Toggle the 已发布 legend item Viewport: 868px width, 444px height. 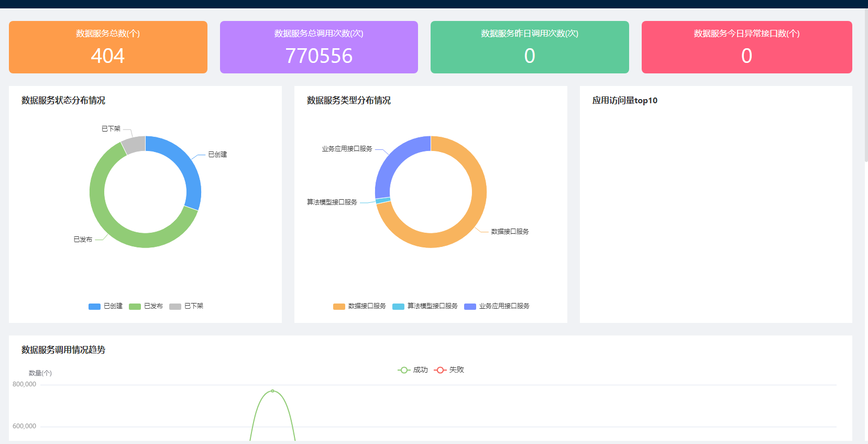click(x=146, y=306)
